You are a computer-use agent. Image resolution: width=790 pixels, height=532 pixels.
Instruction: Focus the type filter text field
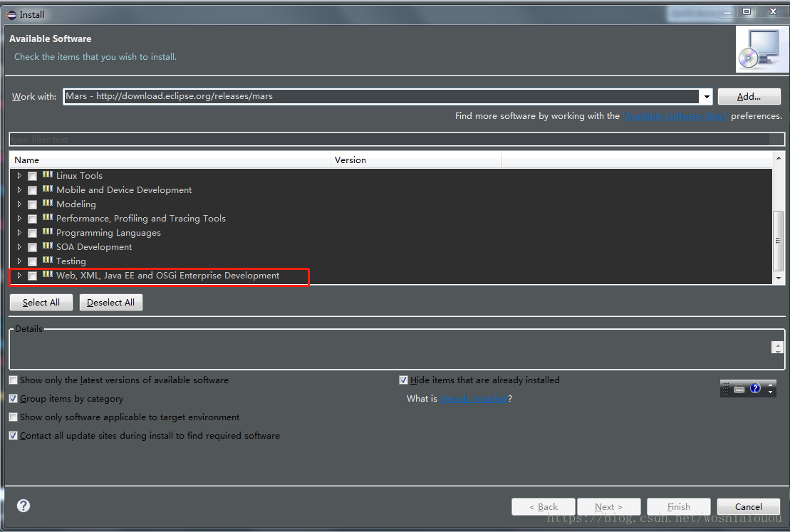tap(397, 139)
